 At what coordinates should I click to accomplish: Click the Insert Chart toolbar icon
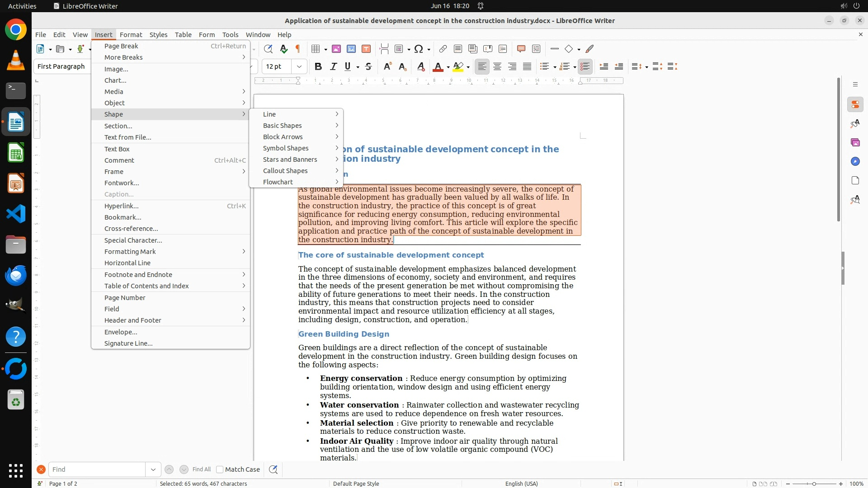pos(351,49)
